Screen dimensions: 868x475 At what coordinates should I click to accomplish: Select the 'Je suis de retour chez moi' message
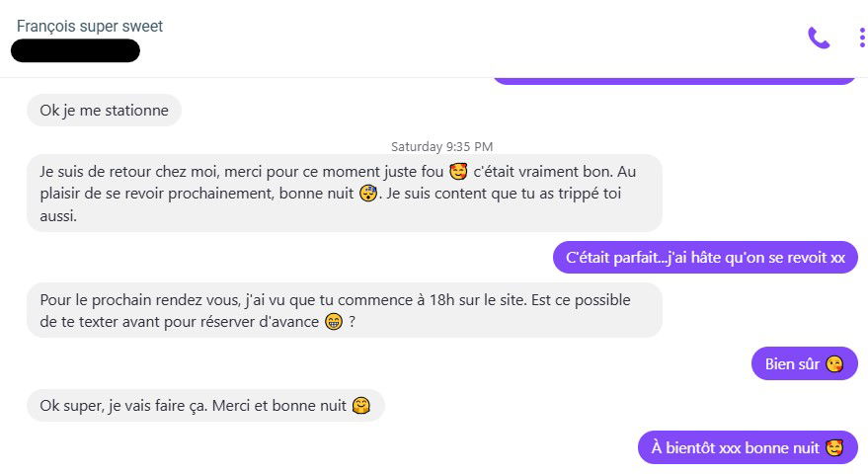[345, 194]
